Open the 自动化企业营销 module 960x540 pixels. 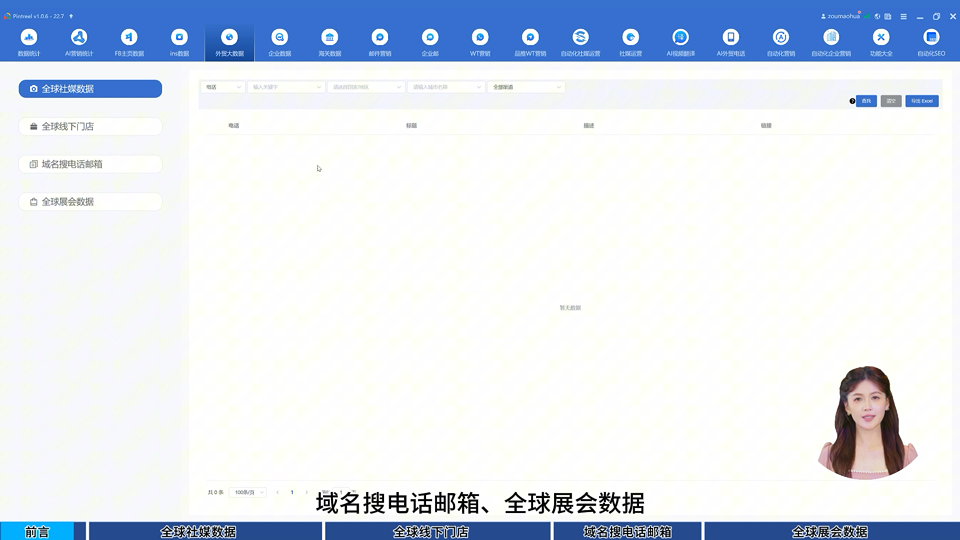(831, 42)
